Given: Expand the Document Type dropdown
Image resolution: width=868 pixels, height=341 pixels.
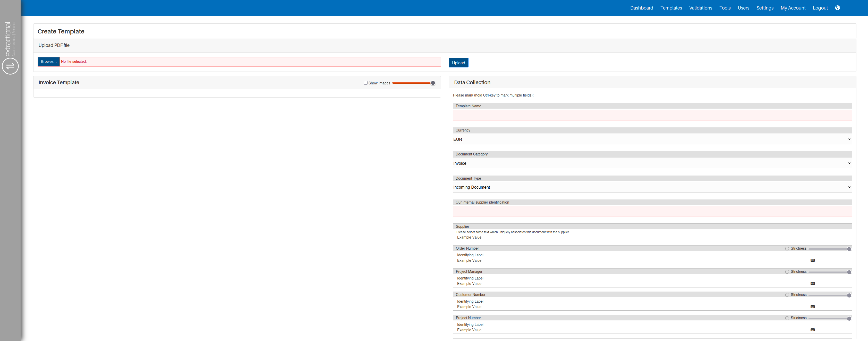Looking at the screenshot, I should coord(652,187).
